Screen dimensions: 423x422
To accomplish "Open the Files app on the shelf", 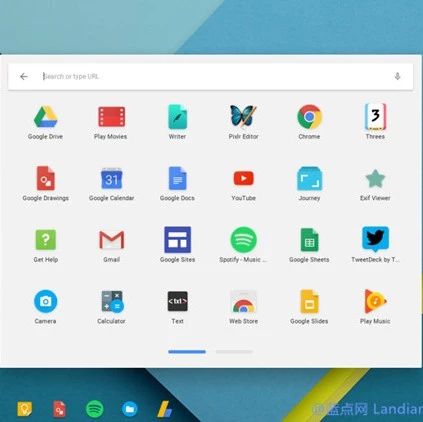I will tap(130, 409).
